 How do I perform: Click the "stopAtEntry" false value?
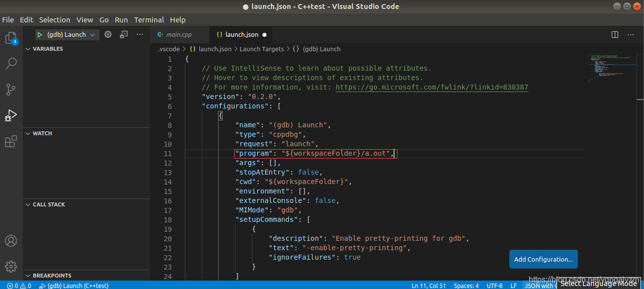[x=309, y=172]
